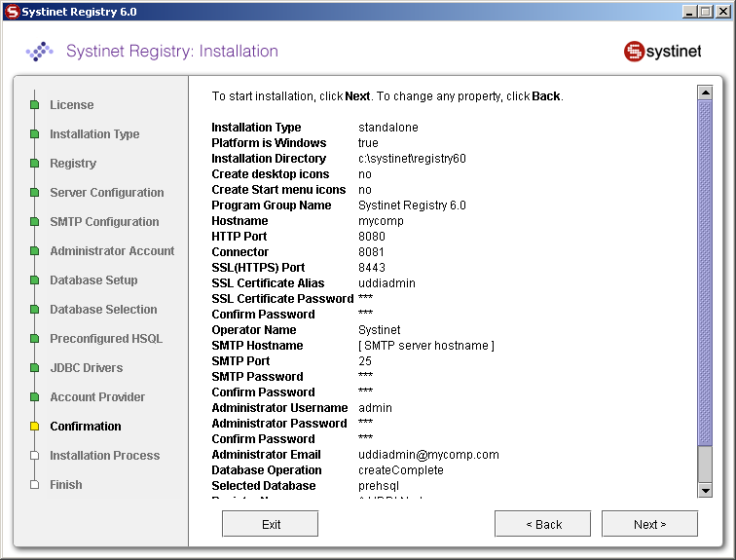Click the HTTP Port value '8080'

tap(372, 236)
